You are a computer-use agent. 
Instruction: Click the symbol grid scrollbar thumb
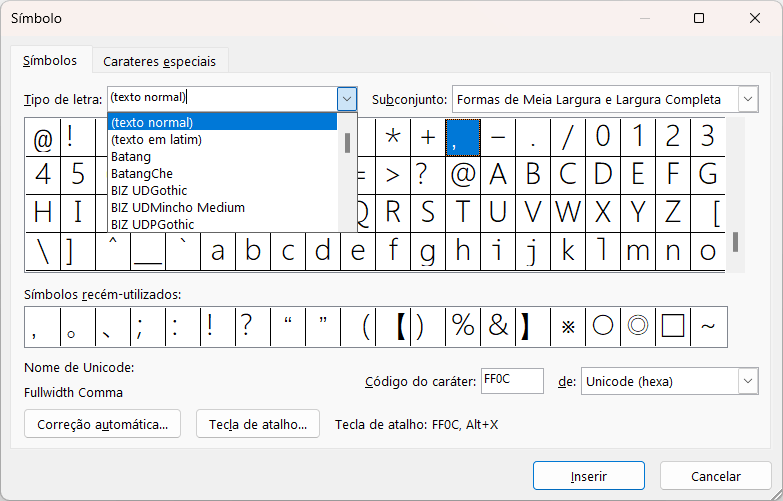pyautogui.click(x=735, y=242)
